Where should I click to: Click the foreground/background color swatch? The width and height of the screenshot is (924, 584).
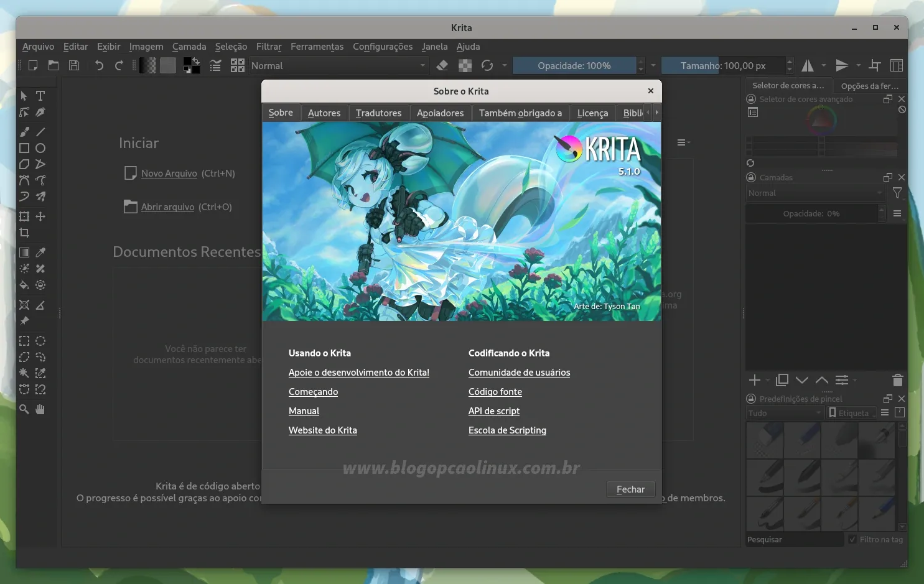point(192,65)
